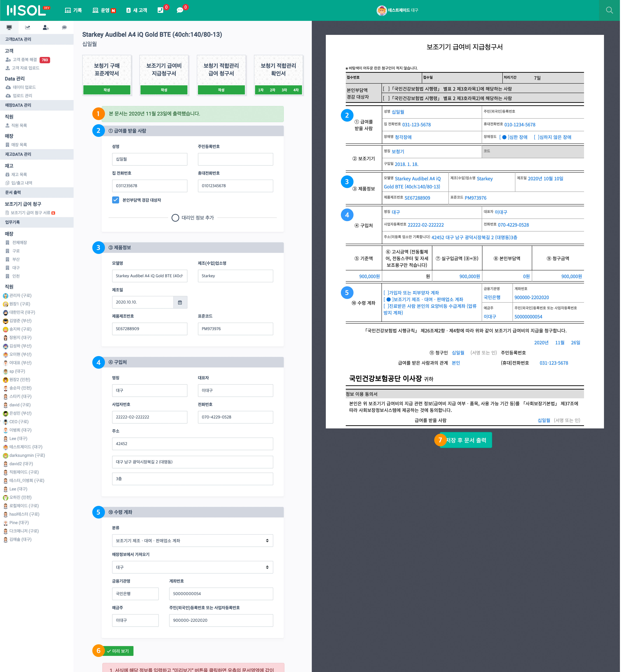625x672 pixels.
Task: Select the user icon sidebar tab
Action: click(x=46, y=27)
